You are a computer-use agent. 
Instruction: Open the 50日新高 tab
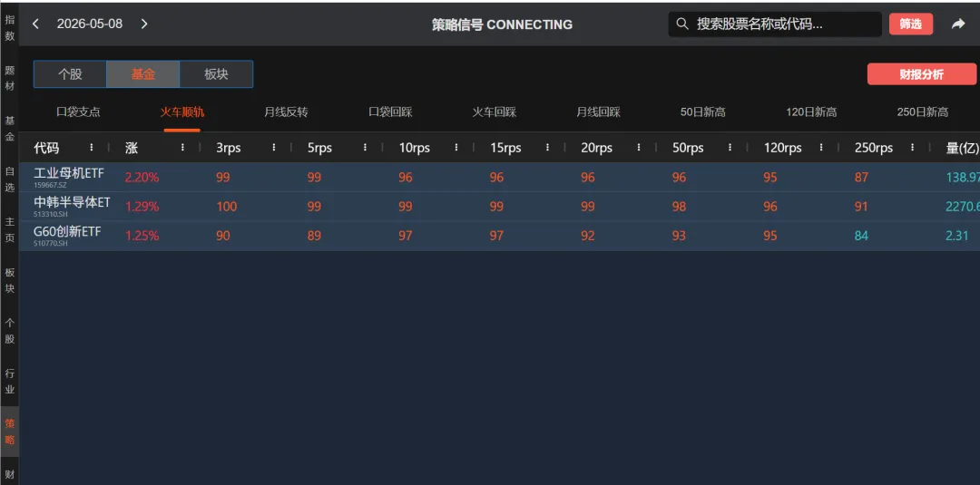point(703,112)
